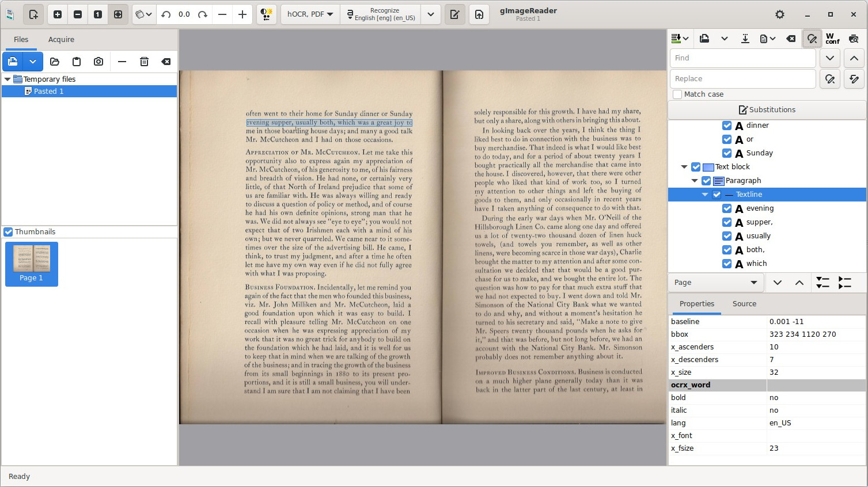Uncheck the word 'evening' in the tree
The width and height of the screenshot is (868, 487).
[x=727, y=208]
